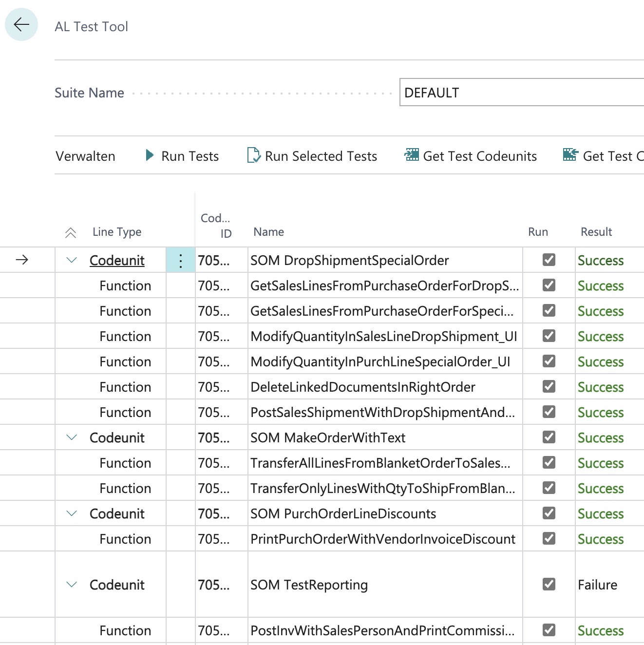
Task: Click the Run Tests play icon
Action: pyautogui.click(x=150, y=155)
